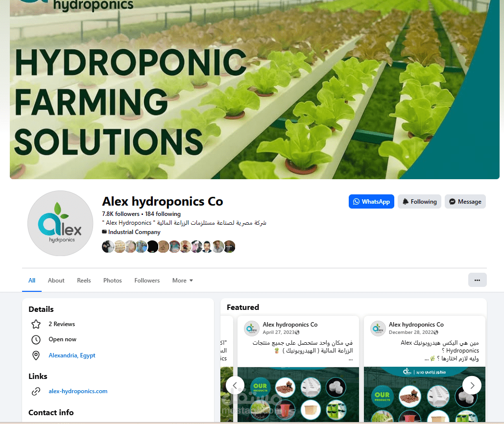504x424 pixels.
Task: Click the WhatsApp button
Action: coord(371,201)
